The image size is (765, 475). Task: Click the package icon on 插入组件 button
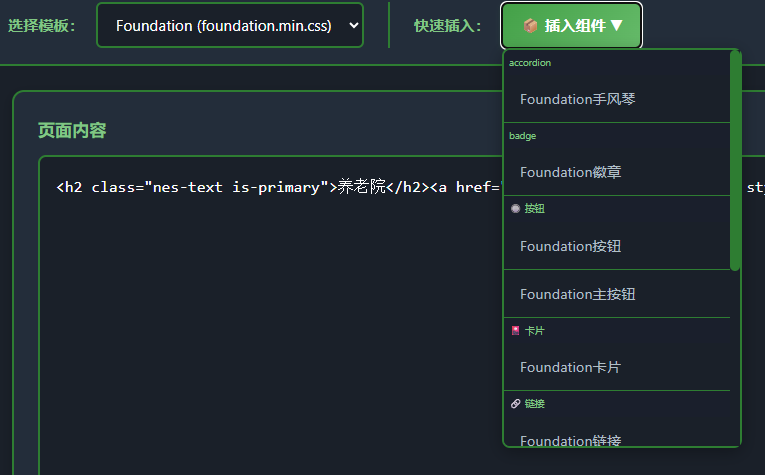click(x=531, y=26)
